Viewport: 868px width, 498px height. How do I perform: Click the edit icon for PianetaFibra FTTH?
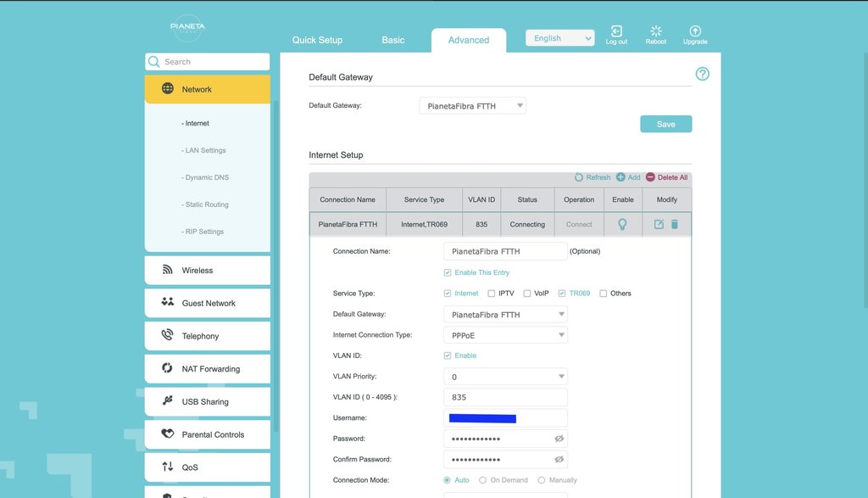point(659,224)
